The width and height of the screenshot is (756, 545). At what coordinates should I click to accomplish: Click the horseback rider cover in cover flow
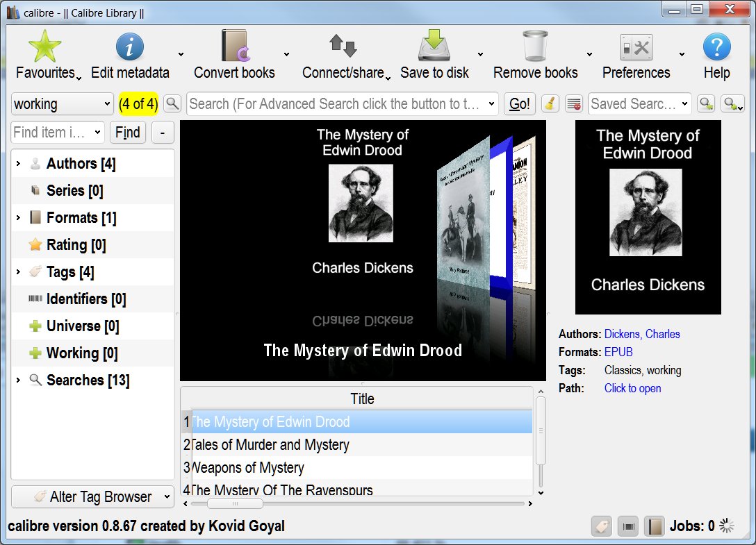(463, 212)
